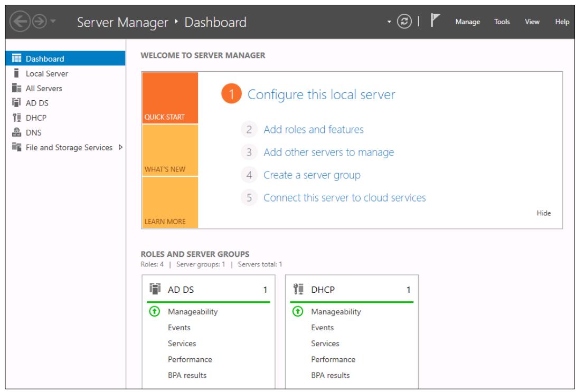This screenshot has height=392, width=576.
Task: Open dropdown arrow left of refresh icon
Action: click(x=390, y=22)
